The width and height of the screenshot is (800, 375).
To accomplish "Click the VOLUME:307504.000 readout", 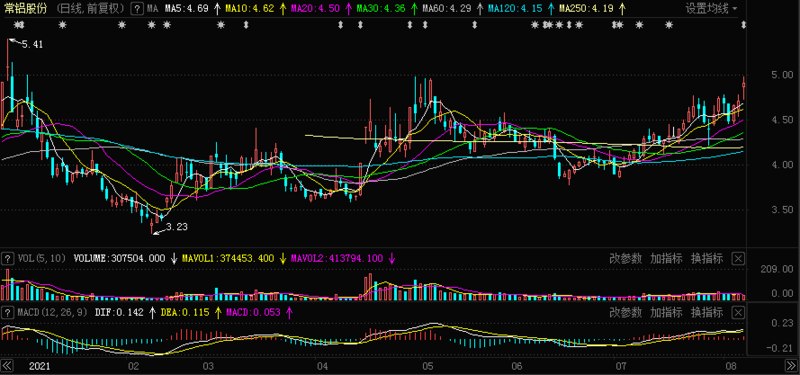I will tap(119, 259).
